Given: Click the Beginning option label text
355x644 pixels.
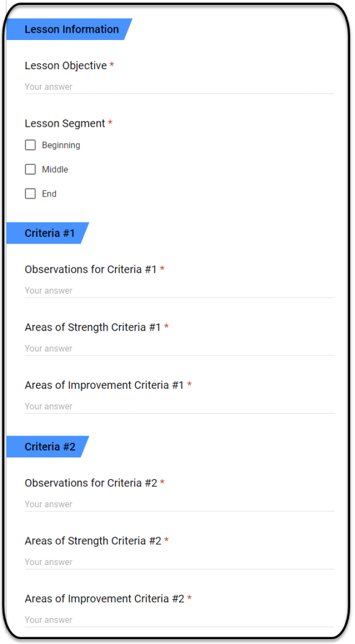Looking at the screenshot, I should coord(61,145).
